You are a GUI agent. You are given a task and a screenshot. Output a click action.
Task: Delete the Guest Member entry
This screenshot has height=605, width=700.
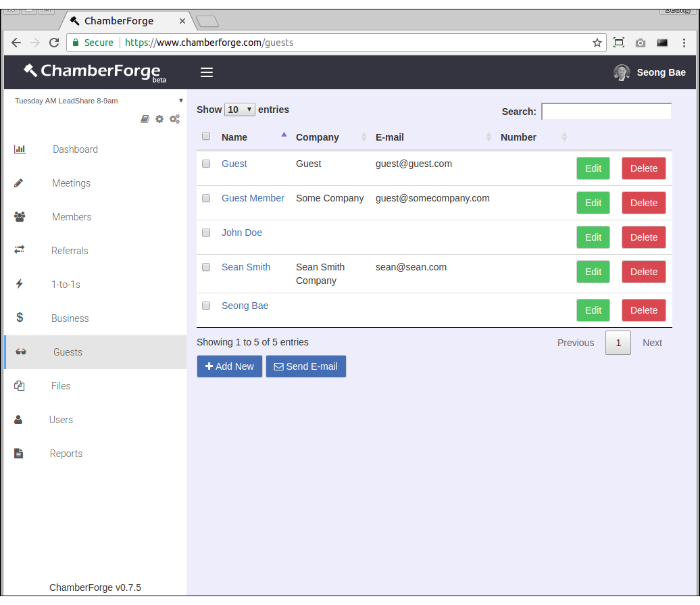643,203
